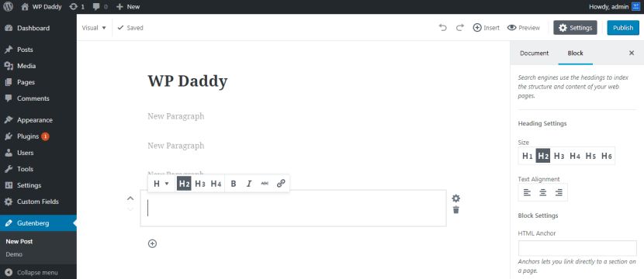This screenshot has height=279, width=644.
Task: Open the WordPress logo menu
Action: click(8, 6)
